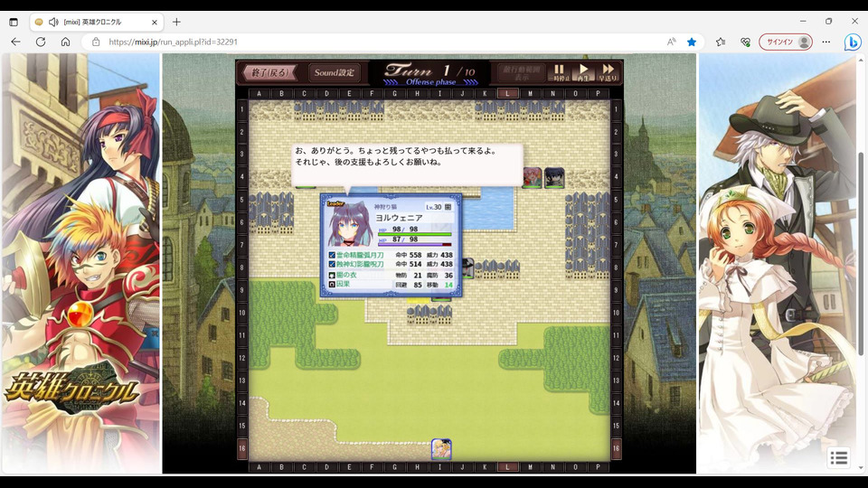
Task: Pause playback with the 一時停止 button
Action: (559, 72)
